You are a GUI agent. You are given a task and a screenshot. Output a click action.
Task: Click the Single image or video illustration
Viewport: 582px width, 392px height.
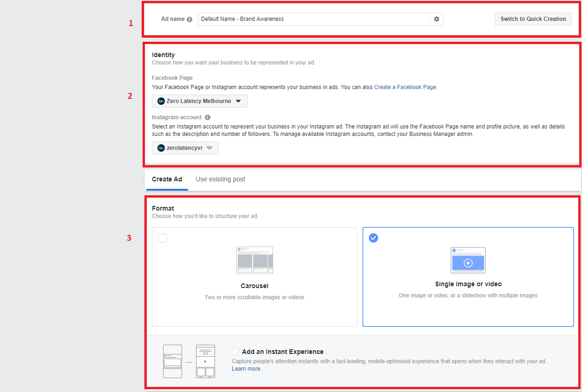[x=468, y=260]
